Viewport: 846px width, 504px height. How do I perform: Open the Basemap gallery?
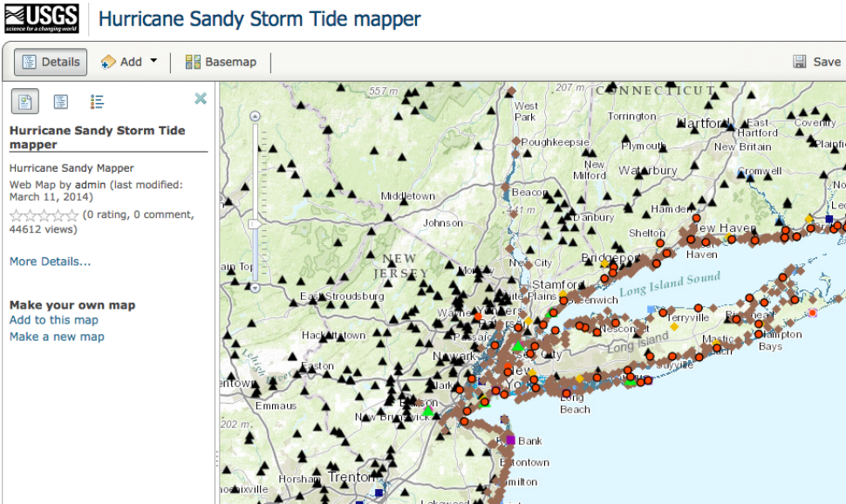point(221,62)
